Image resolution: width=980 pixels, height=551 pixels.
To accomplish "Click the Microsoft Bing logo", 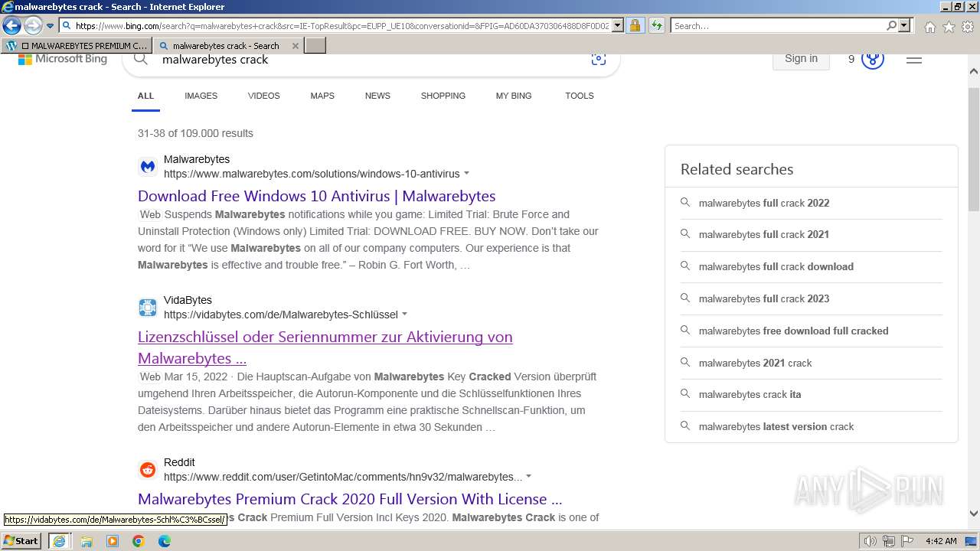I will coord(63,59).
